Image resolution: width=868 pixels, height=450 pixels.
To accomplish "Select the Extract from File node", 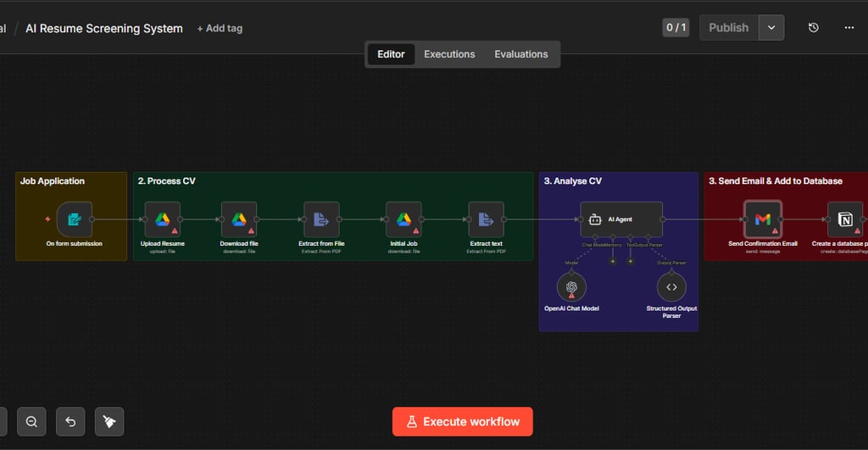I will coord(321,219).
